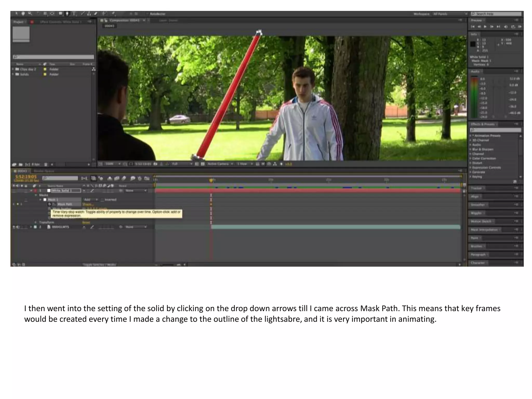
Task: Toggle loop option in Preview panel
Action: (513, 27)
